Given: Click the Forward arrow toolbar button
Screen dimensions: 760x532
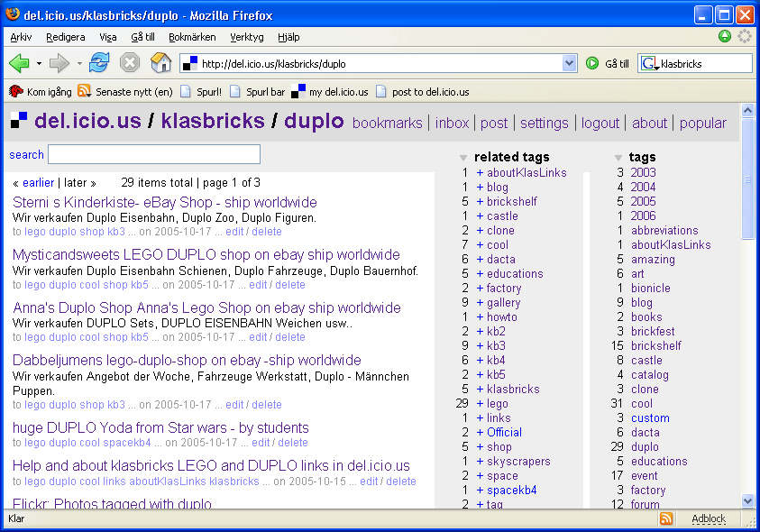Looking at the screenshot, I should [x=60, y=63].
